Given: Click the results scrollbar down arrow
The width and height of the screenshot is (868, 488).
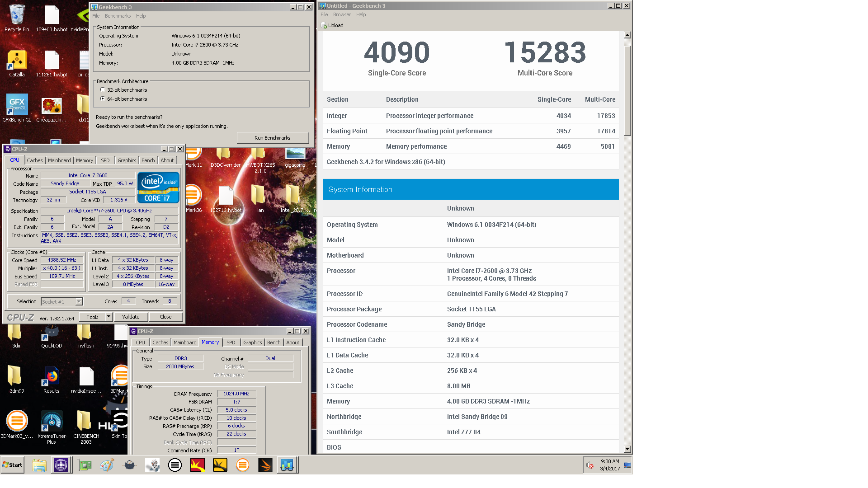Looking at the screenshot, I should coord(627,449).
